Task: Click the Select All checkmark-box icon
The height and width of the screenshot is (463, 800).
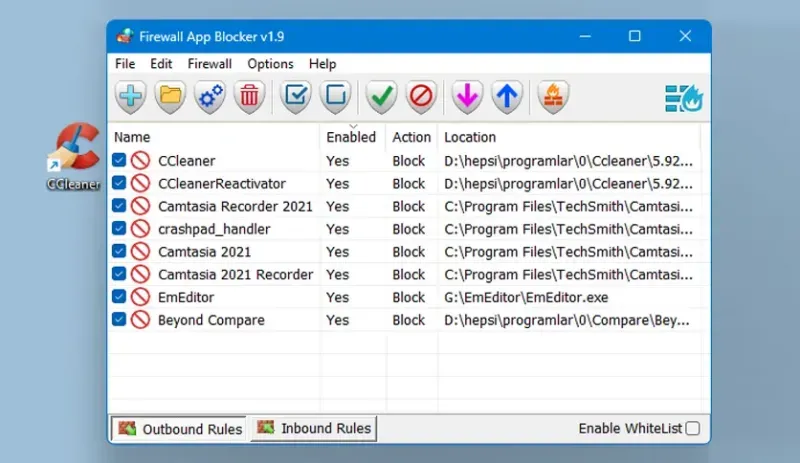Action: click(x=296, y=96)
